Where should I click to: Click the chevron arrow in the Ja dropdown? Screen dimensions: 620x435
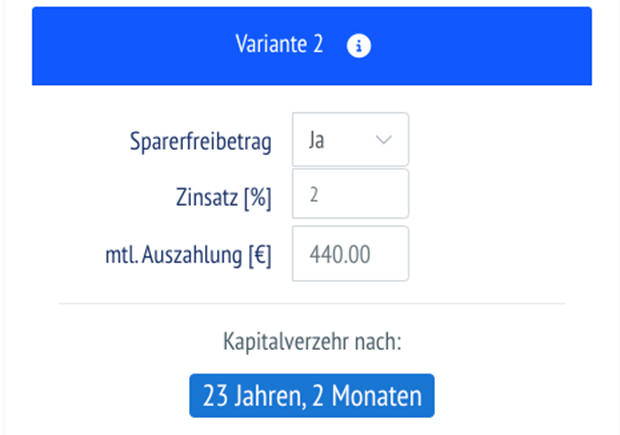click(x=385, y=140)
